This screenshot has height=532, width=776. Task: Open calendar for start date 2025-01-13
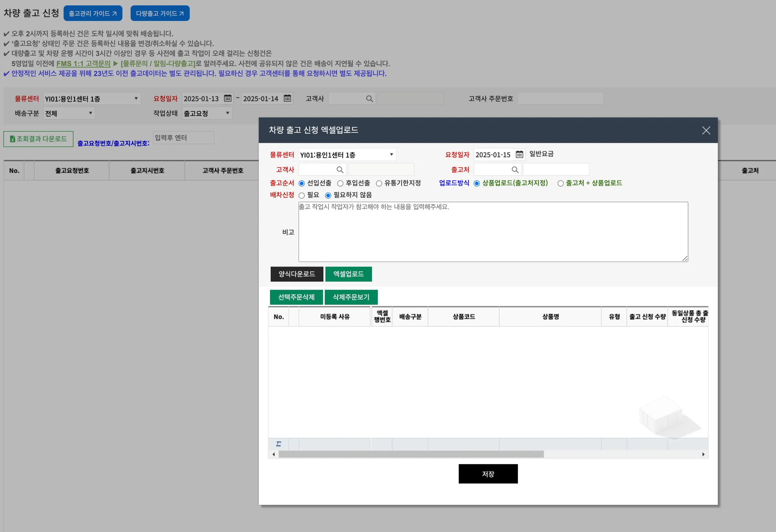coord(227,98)
